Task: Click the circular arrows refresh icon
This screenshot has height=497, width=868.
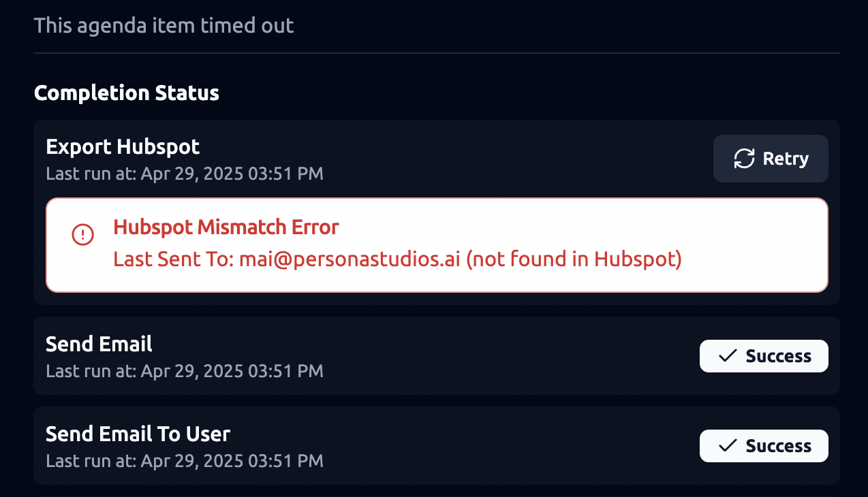Action: pos(744,159)
